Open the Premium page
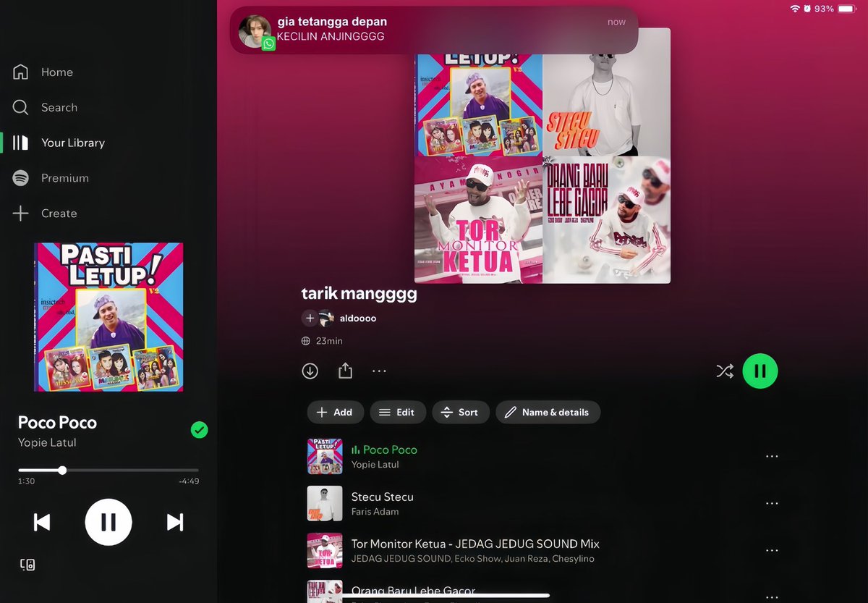The image size is (868, 603). [51, 178]
